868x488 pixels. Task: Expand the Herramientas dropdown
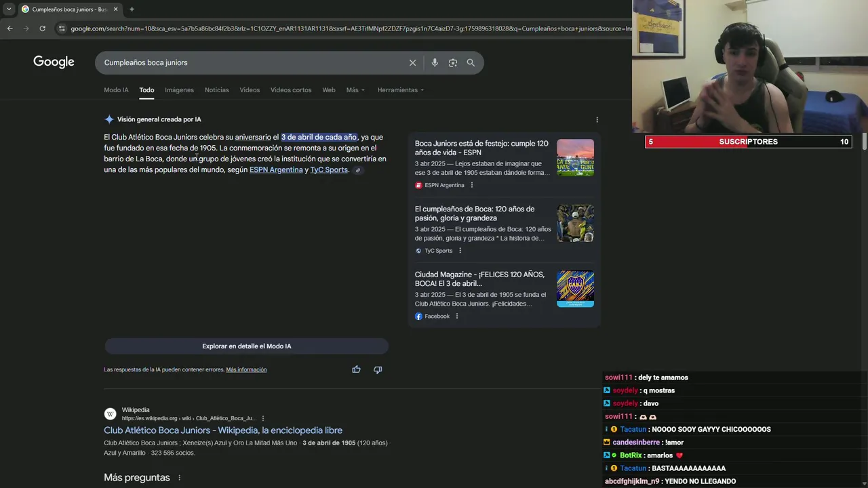click(x=400, y=90)
